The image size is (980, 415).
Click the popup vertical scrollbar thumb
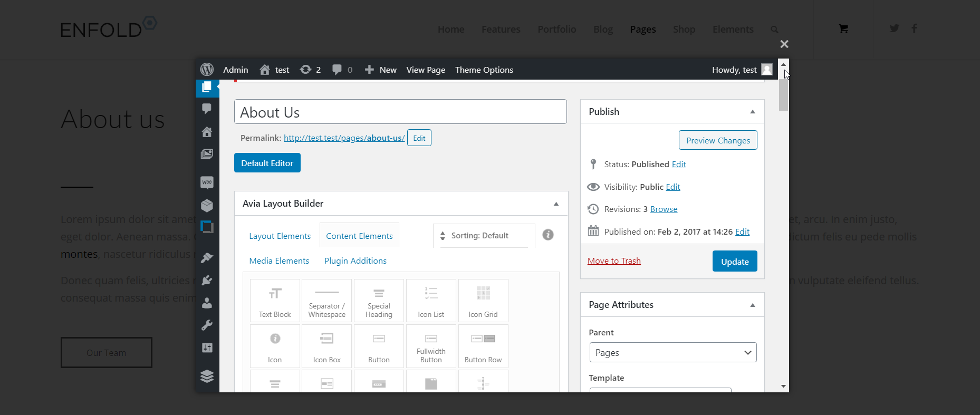[783, 94]
